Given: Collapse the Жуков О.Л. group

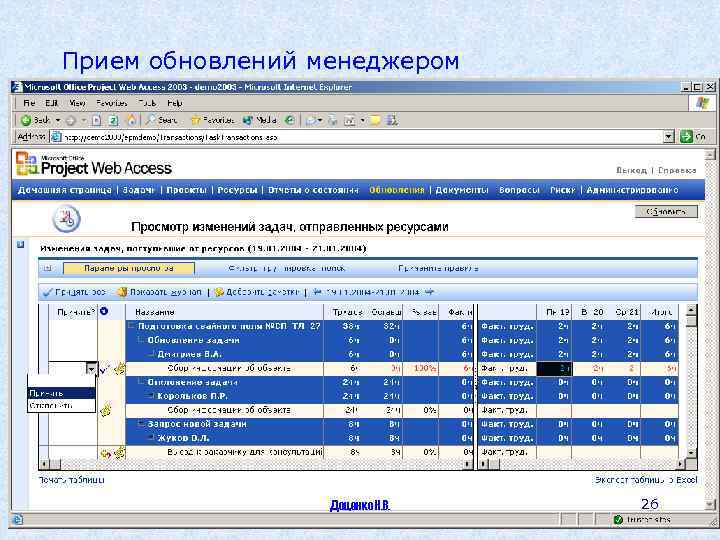Looking at the screenshot, I should (x=151, y=438).
